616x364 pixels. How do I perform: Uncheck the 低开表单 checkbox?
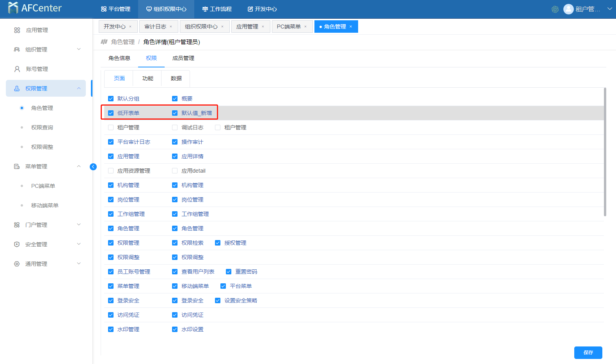coord(111,113)
